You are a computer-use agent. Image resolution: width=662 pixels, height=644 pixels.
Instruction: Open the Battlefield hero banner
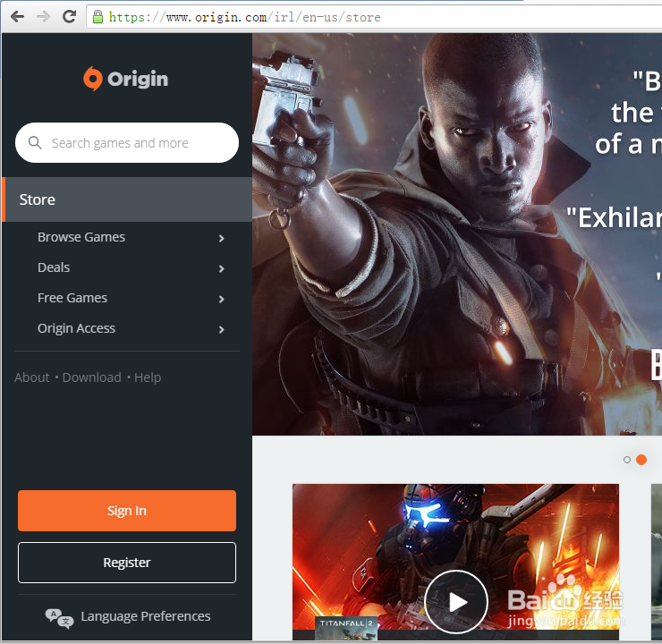457,234
